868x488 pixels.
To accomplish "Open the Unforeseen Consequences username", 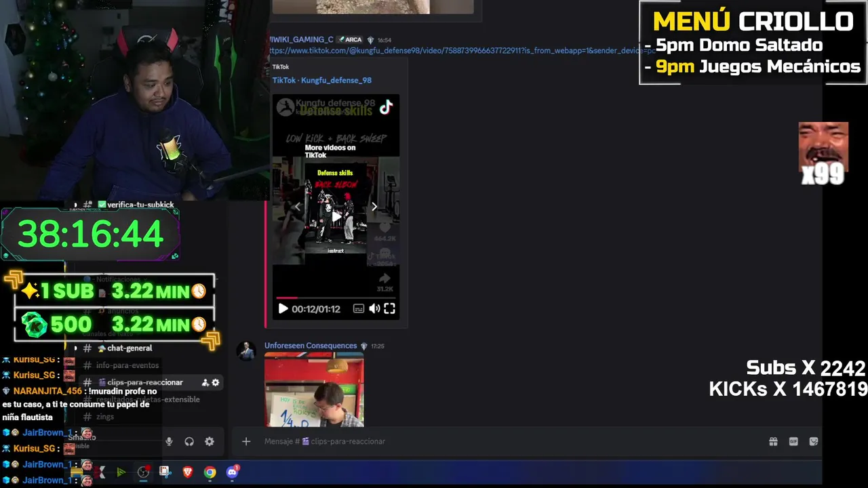I will click(311, 346).
